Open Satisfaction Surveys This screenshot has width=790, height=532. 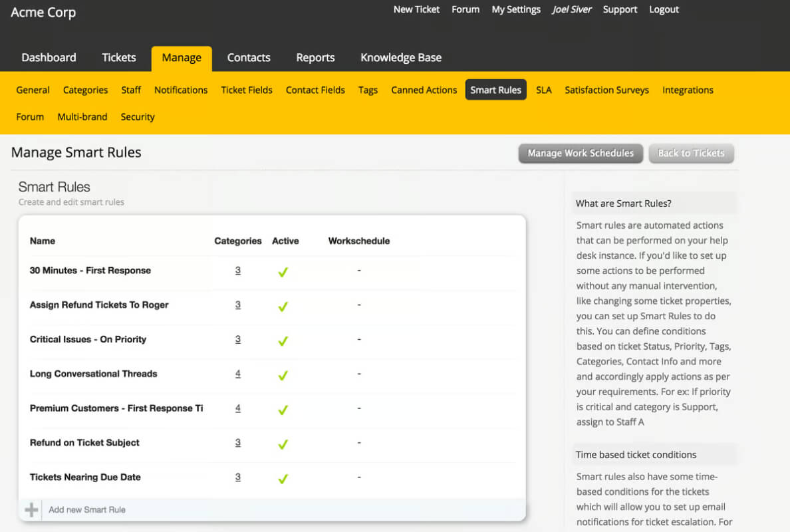pos(606,90)
